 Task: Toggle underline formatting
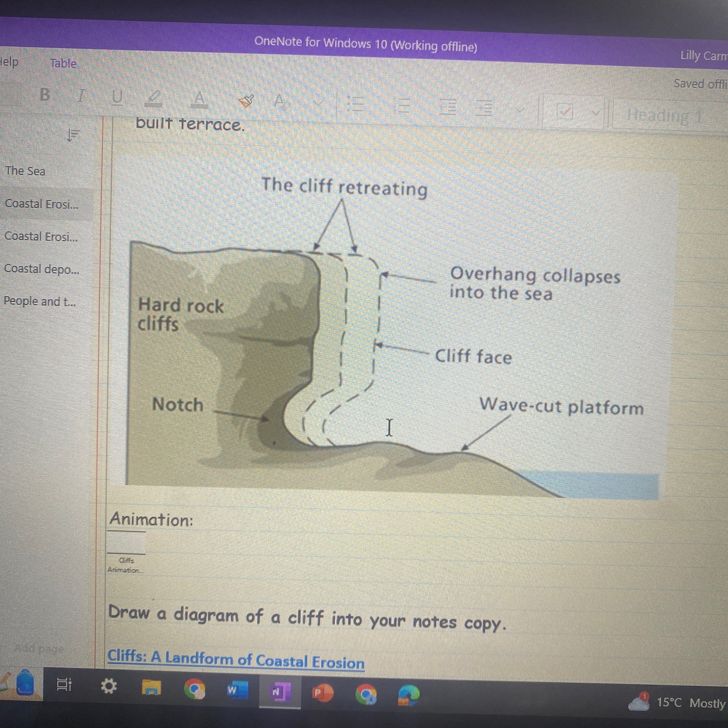117,97
